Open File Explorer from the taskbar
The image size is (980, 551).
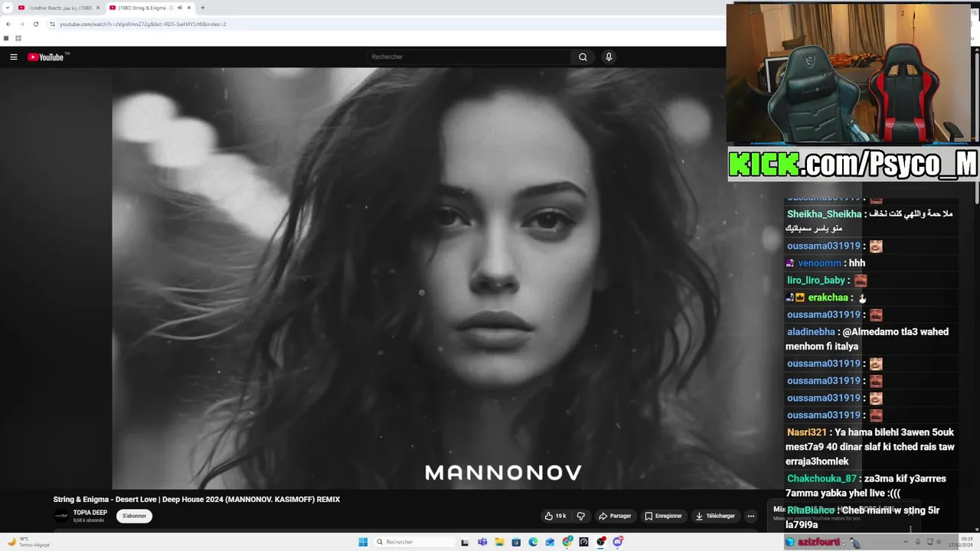pyautogui.click(x=499, y=542)
